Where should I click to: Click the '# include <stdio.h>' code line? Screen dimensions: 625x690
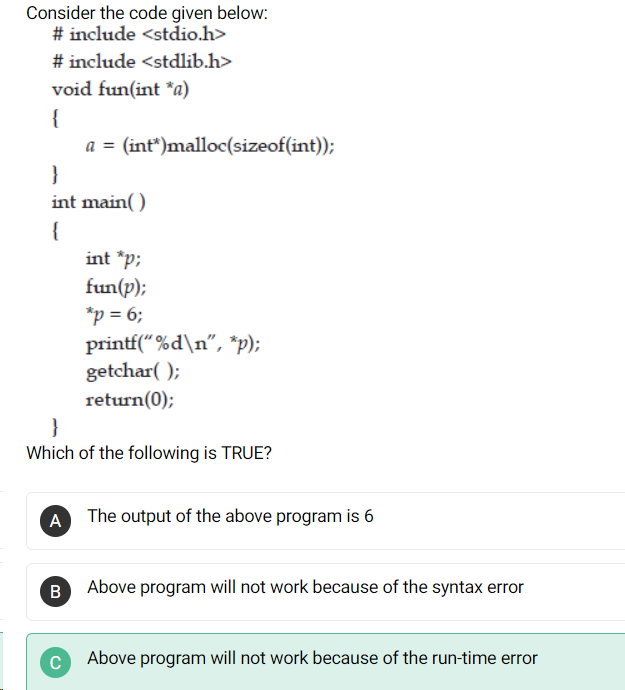[139, 34]
